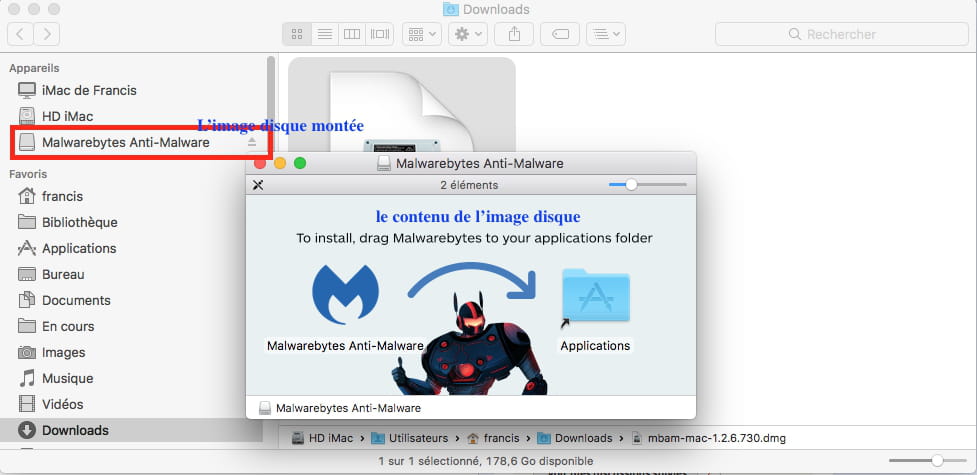Click the house icon next to francis

(27, 196)
